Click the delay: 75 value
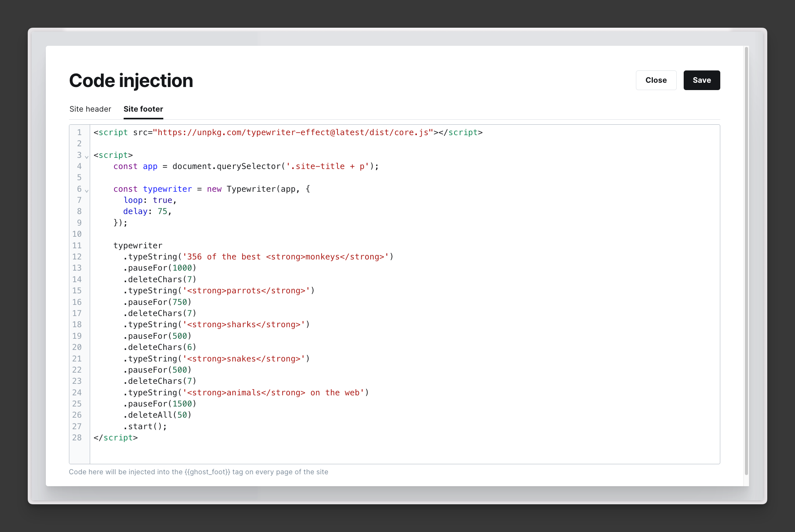795x532 pixels. (163, 211)
